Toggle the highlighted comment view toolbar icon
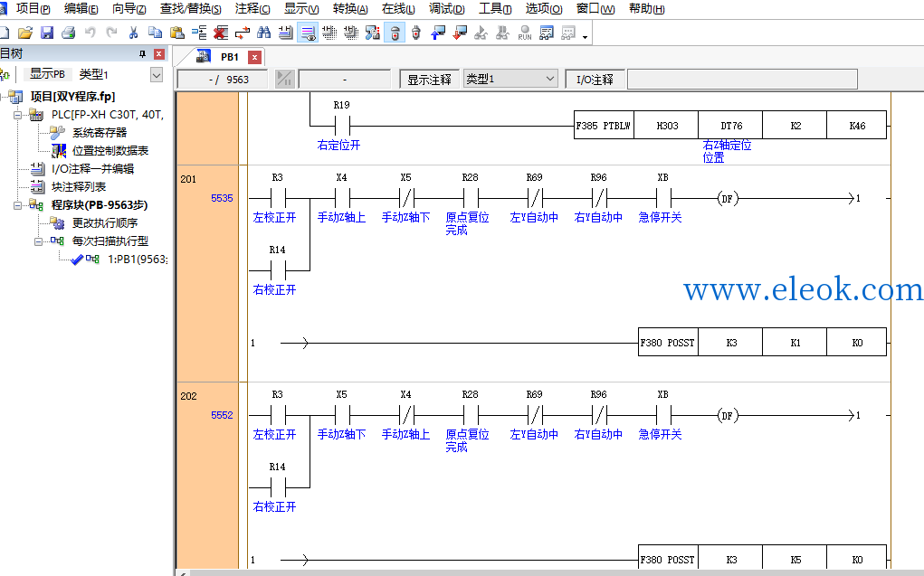 pyautogui.click(x=308, y=33)
